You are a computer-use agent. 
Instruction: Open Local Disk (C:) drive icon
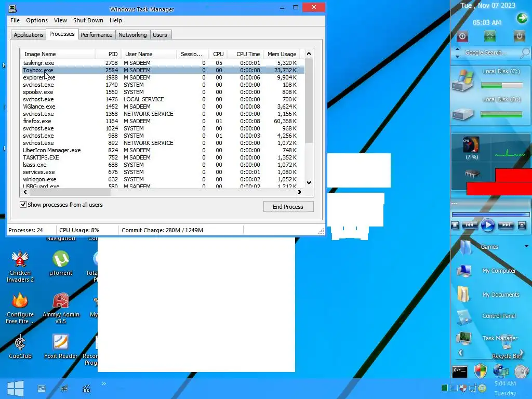click(463, 81)
